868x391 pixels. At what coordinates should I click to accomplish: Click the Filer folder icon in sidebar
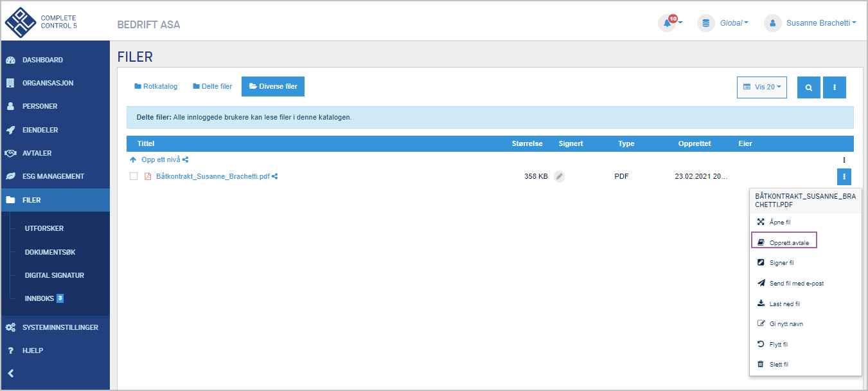pyautogui.click(x=10, y=200)
